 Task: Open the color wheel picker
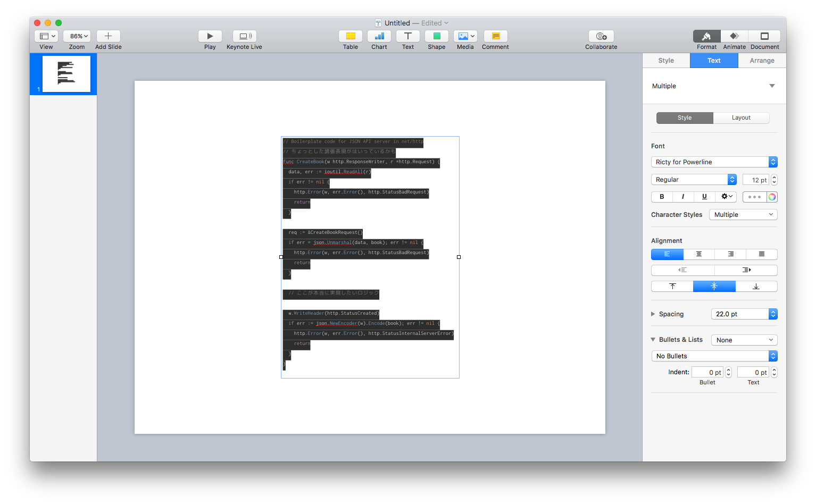pyautogui.click(x=772, y=197)
